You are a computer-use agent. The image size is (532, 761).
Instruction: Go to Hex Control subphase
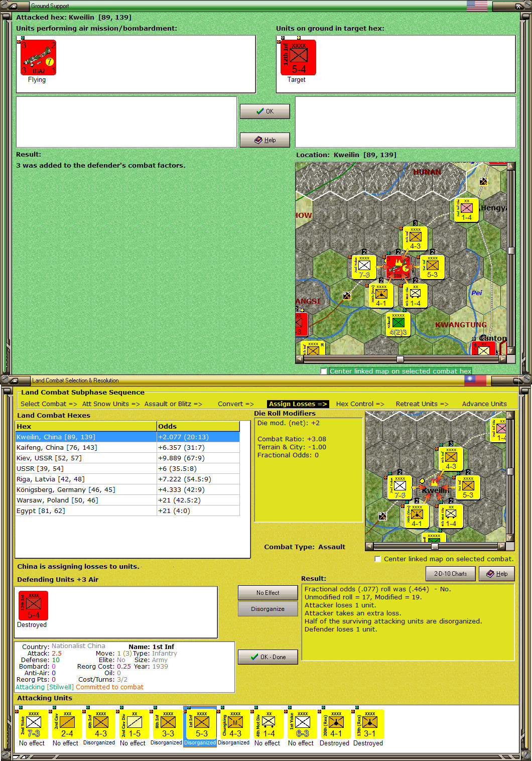[360, 404]
